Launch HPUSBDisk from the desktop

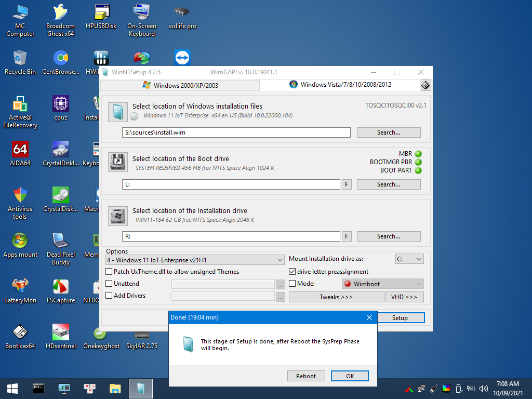pyautogui.click(x=101, y=17)
